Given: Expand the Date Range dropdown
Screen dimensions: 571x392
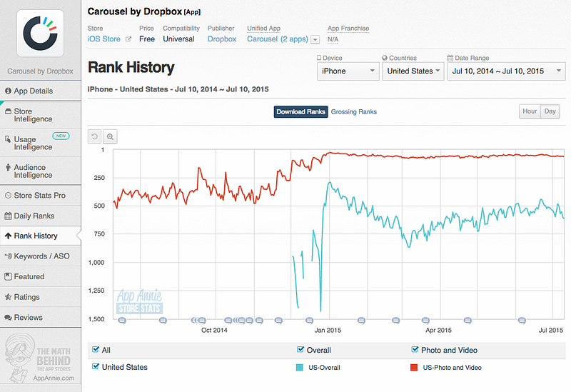Looking at the screenshot, I should coord(506,71).
